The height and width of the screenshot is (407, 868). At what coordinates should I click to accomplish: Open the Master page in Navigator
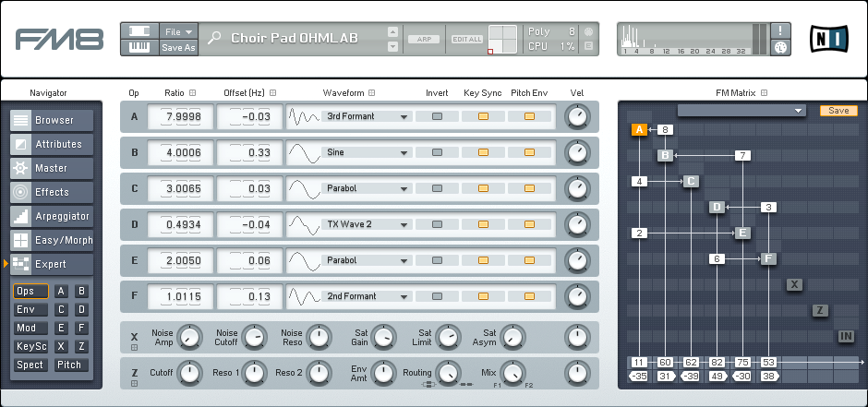click(x=52, y=168)
